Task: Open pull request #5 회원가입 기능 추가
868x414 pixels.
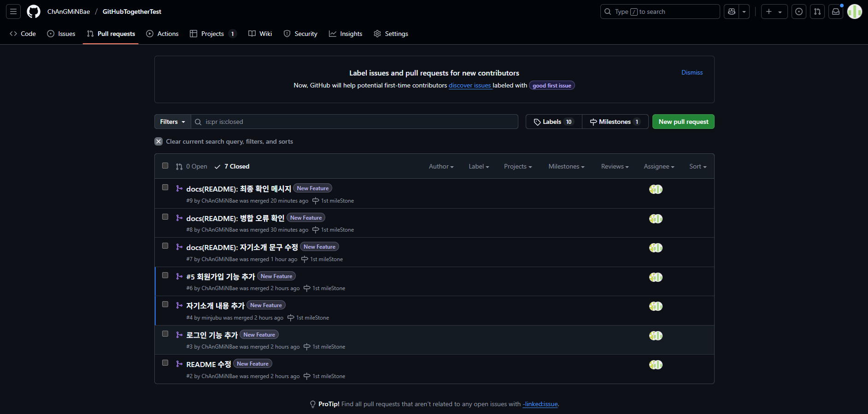Action: tap(221, 276)
